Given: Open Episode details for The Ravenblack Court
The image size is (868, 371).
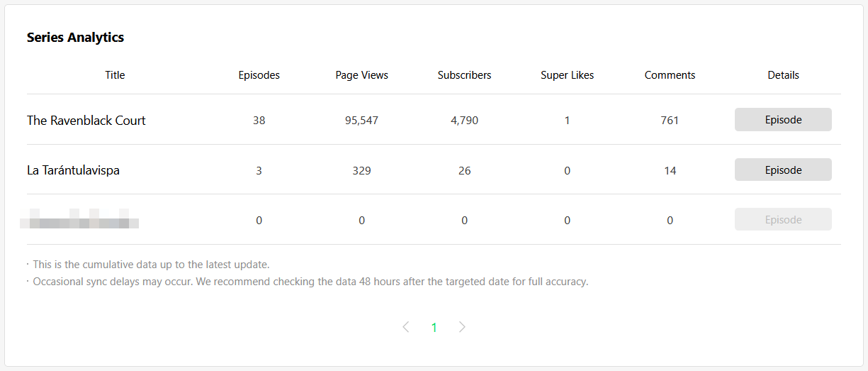Looking at the screenshot, I should coord(783,120).
